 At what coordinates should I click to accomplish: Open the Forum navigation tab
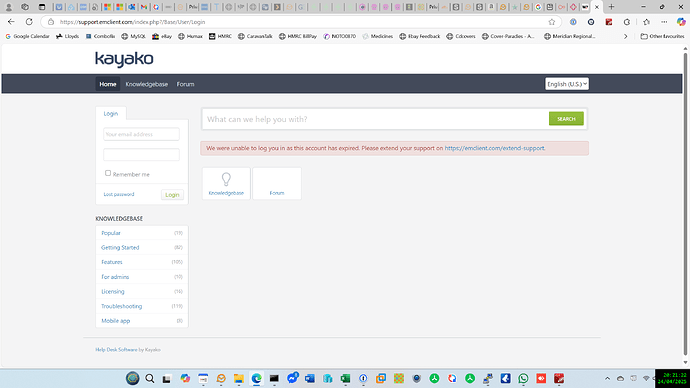(x=185, y=84)
